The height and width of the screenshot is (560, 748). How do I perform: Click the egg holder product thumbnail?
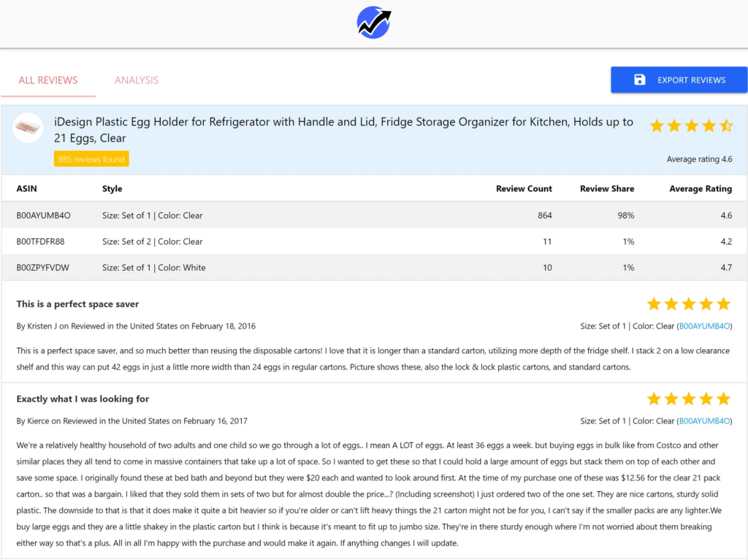tap(28, 129)
